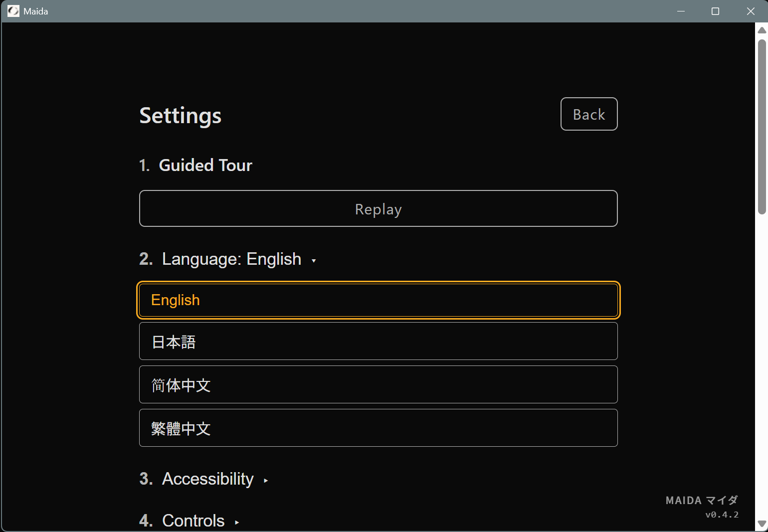
Task: Replay the guided tour
Action: tap(378, 208)
